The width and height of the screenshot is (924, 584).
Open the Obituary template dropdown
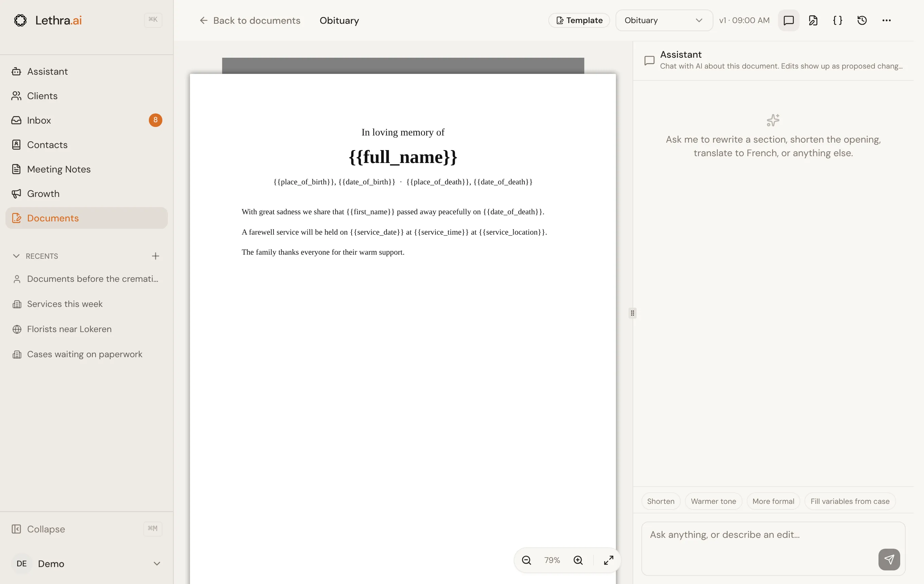pyautogui.click(x=664, y=20)
